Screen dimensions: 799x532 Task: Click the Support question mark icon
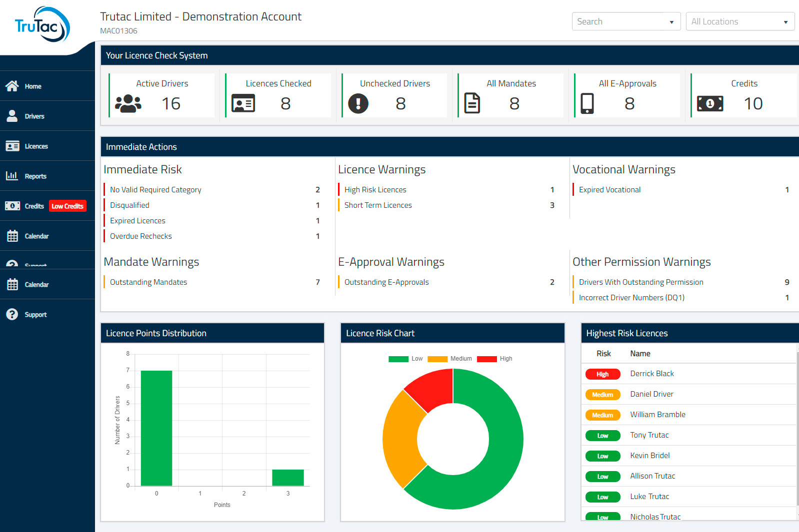(x=12, y=314)
